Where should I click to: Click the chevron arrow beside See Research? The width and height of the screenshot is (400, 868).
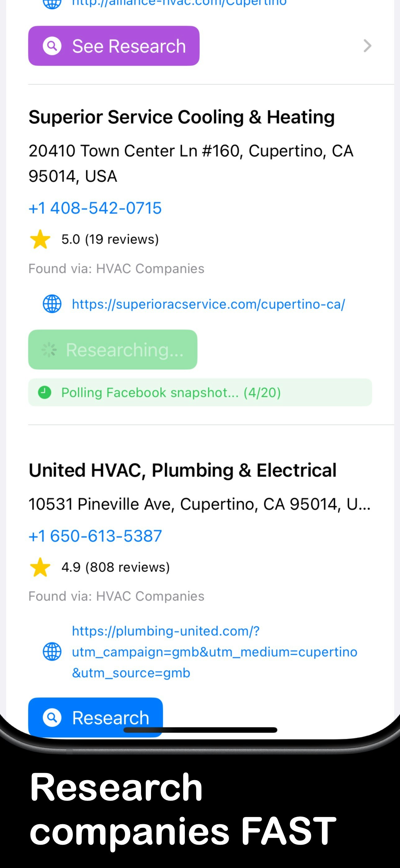tap(367, 46)
